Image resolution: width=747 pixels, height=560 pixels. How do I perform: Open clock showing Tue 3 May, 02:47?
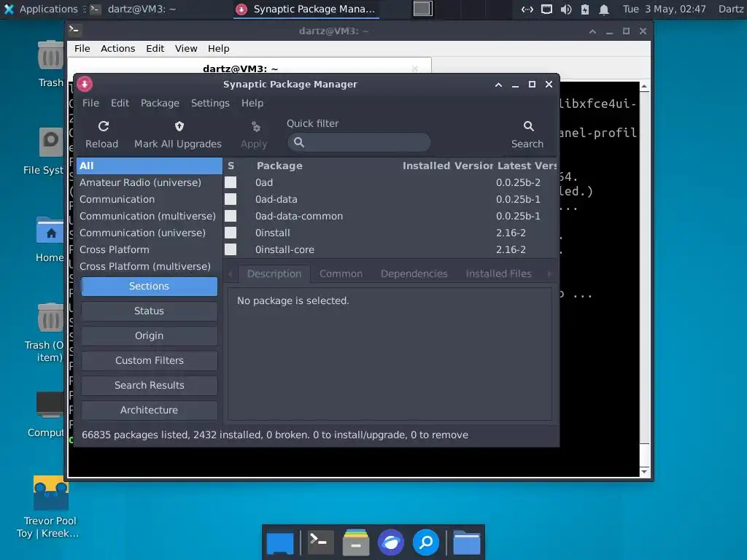pos(664,9)
